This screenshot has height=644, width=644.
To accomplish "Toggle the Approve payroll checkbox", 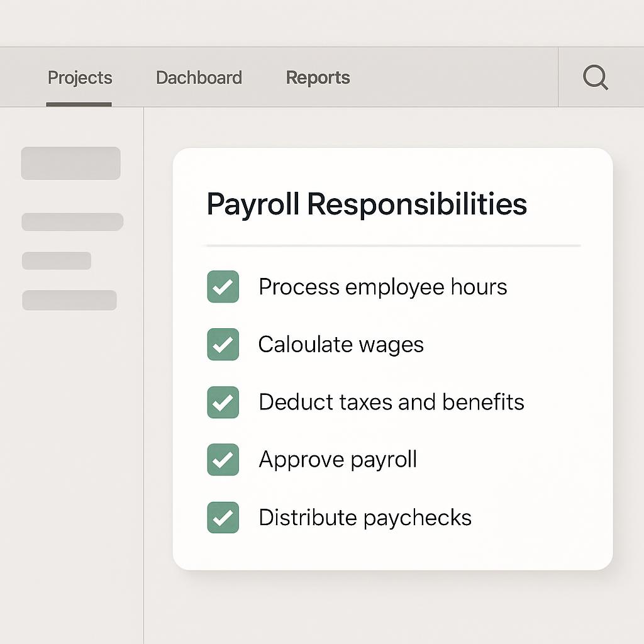I will coord(223,460).
